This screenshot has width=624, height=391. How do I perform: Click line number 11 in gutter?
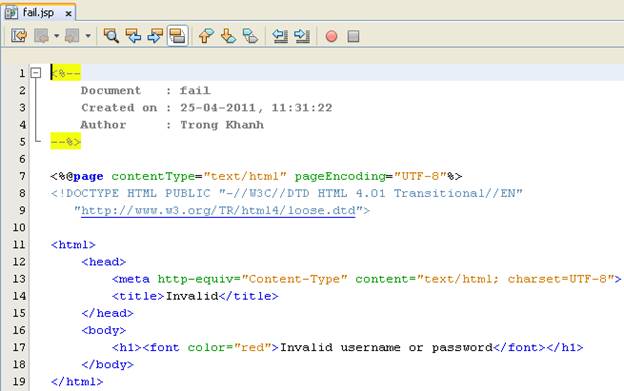coord(19,245)
